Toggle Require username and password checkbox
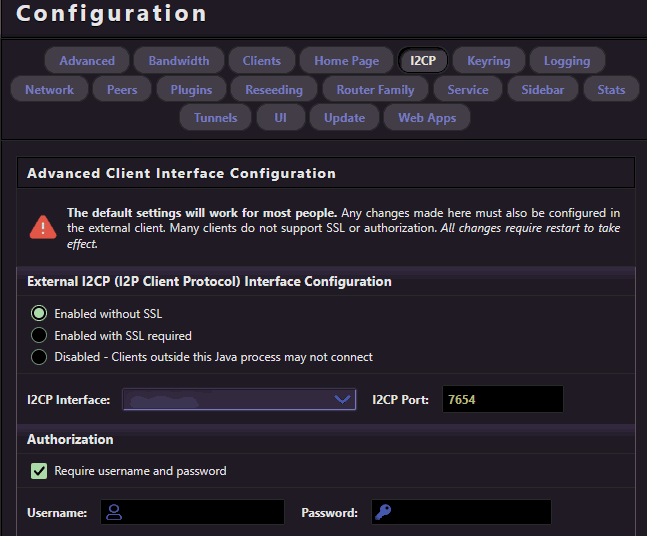The height and width of the screenshot is (536, 647). coord(39,471)
